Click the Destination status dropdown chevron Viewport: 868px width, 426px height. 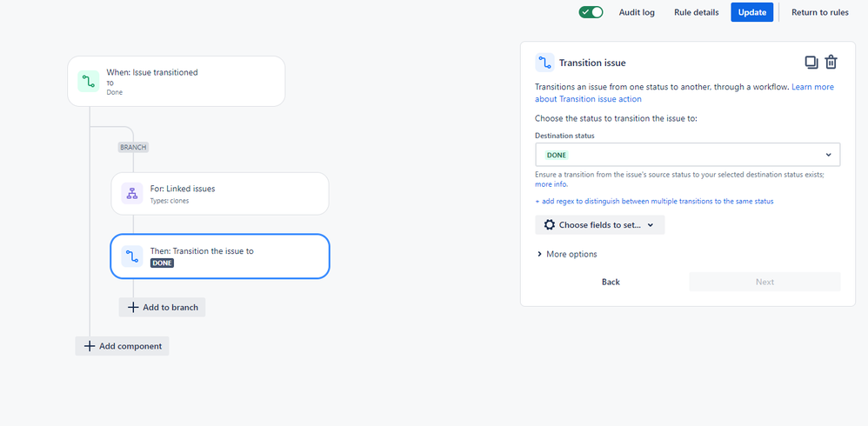(828, 155)
